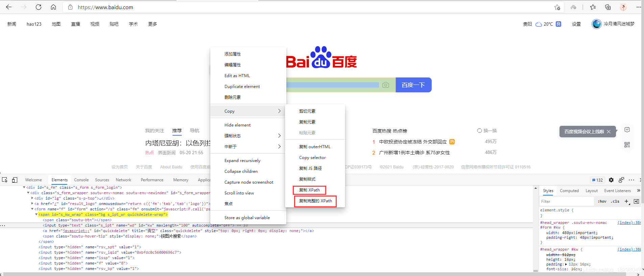Click the Styles Filter input field
Screen dimensions: 644x276
pyautogui.click(x=566, y=201)
